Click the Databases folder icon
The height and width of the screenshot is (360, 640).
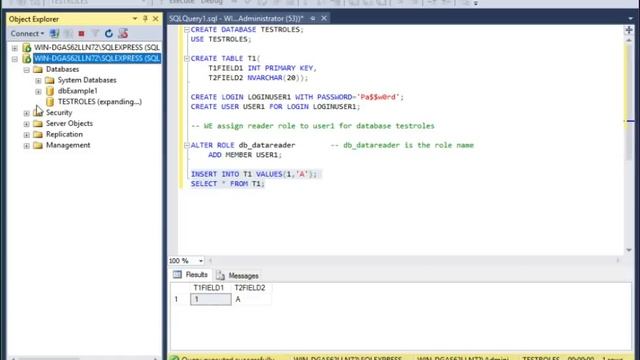click(x=38, y=69)
